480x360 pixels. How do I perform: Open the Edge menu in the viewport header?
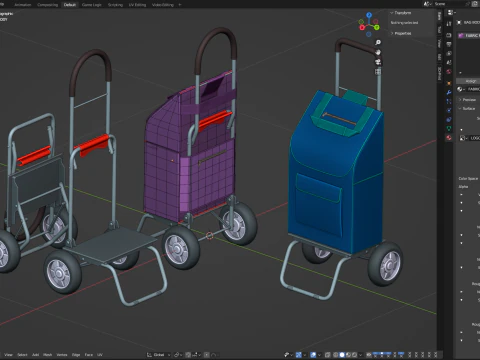(76, 355)
